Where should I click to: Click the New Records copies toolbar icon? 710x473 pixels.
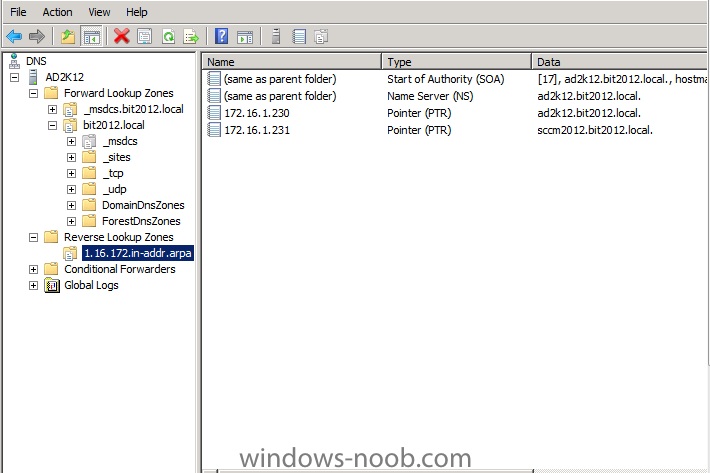click(321, 36)
